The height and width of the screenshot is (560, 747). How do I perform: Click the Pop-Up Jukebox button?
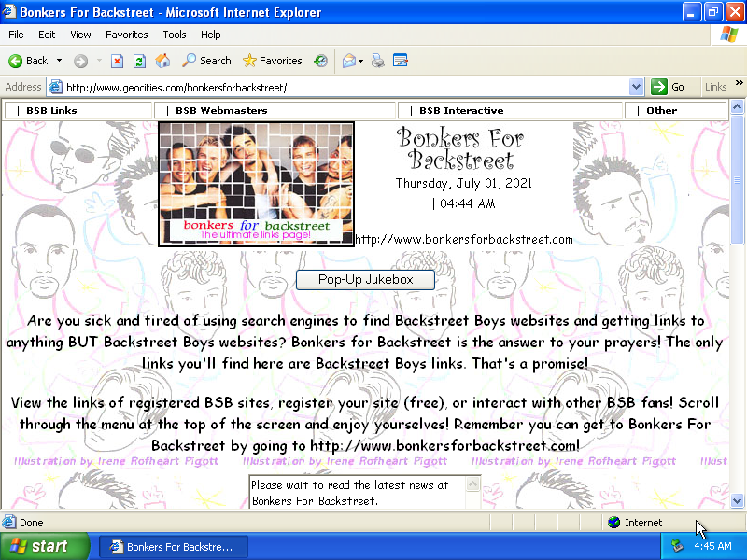point(365,279)
